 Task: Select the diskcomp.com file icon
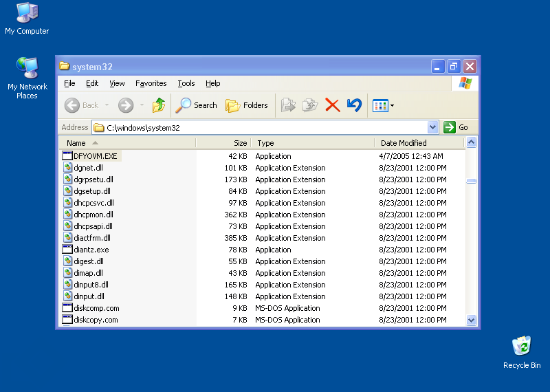[67, 308]
